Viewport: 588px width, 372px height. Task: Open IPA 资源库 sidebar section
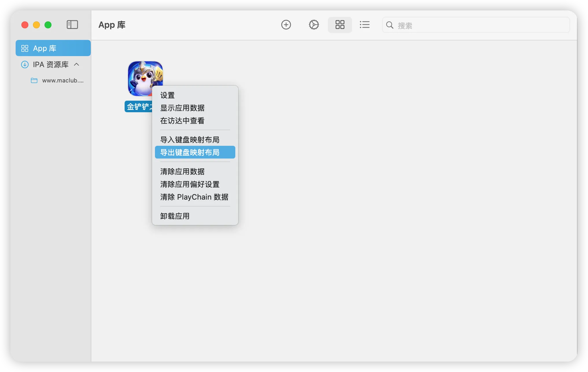coord(51,64)
